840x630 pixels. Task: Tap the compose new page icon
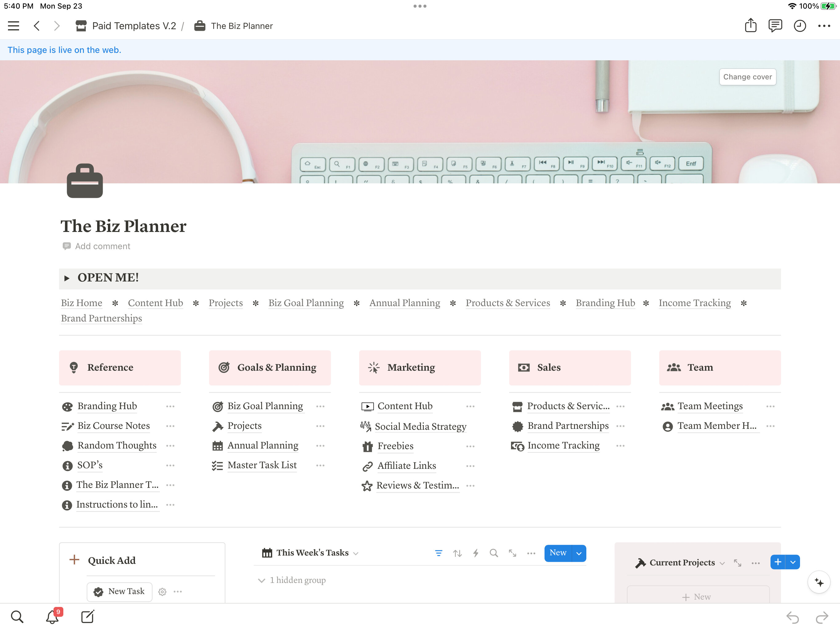(x=88, y=617)
